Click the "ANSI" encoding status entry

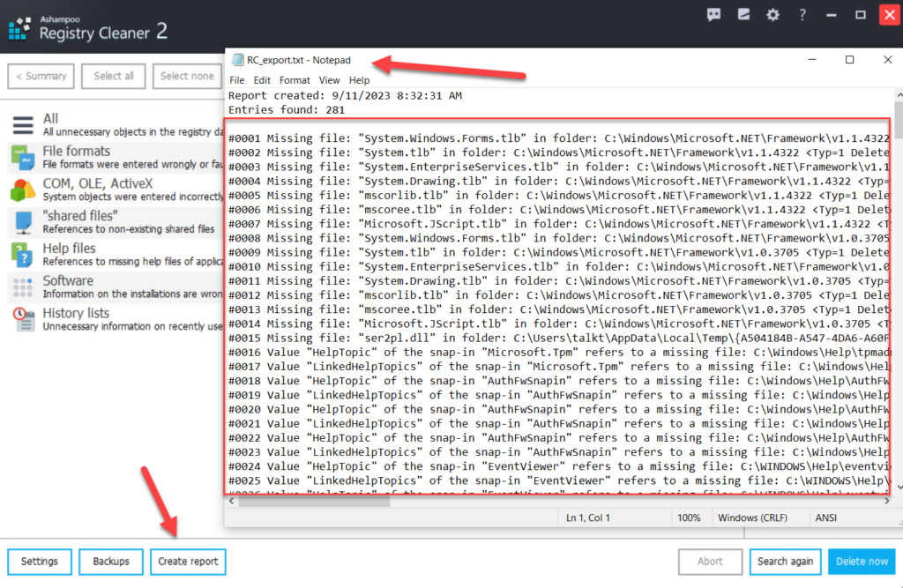825,517
